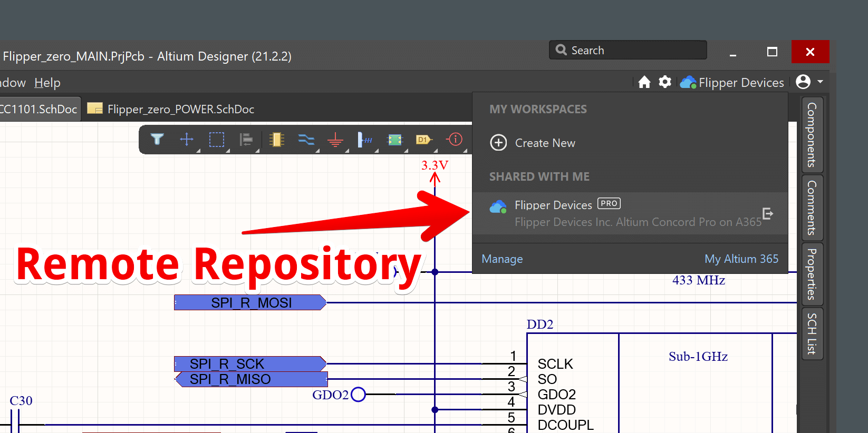Click the DCOUPL pin label

pyautogui.click(x=566, y=425)
